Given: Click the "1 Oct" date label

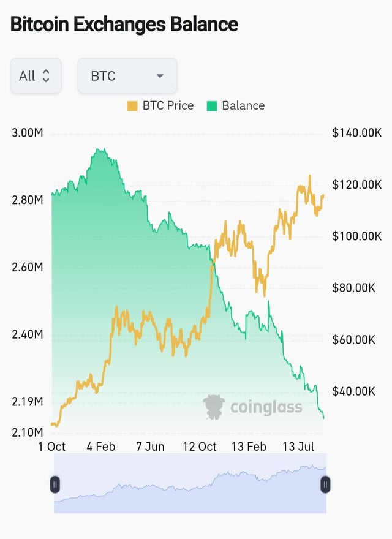Looking at the screenshot, I should point(51,447).
